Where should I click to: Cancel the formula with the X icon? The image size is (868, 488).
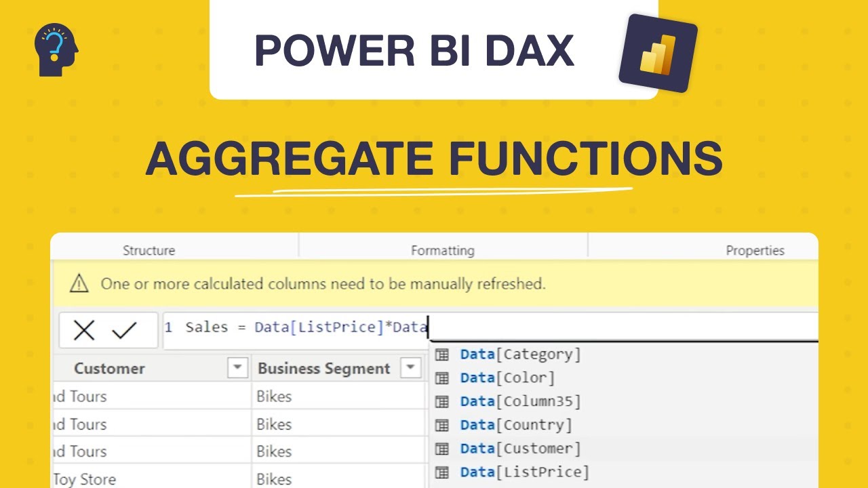click(x=84, y=330)
